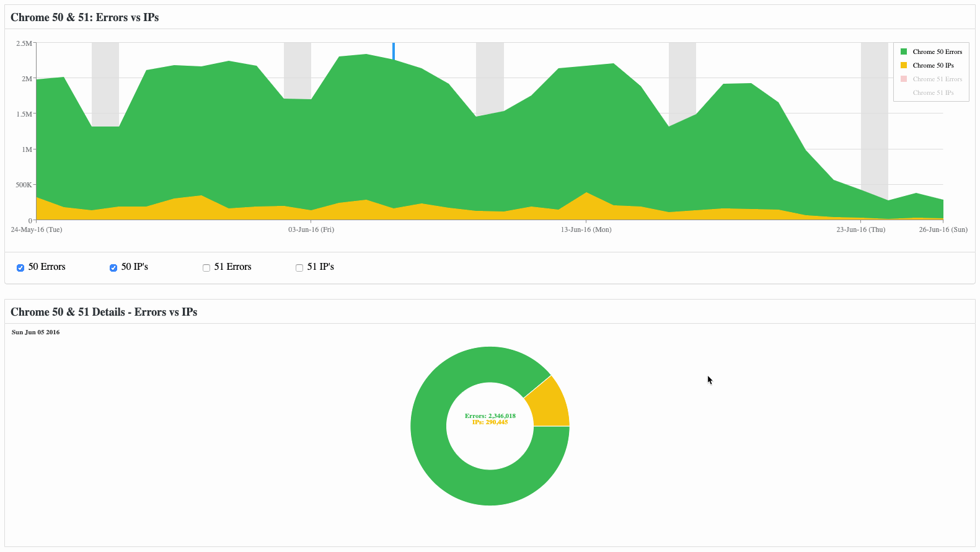Select Chrome 51 IPs legend entry
Image resolution: width=980 pixels, height=552 pixels.
pos(933,93)
